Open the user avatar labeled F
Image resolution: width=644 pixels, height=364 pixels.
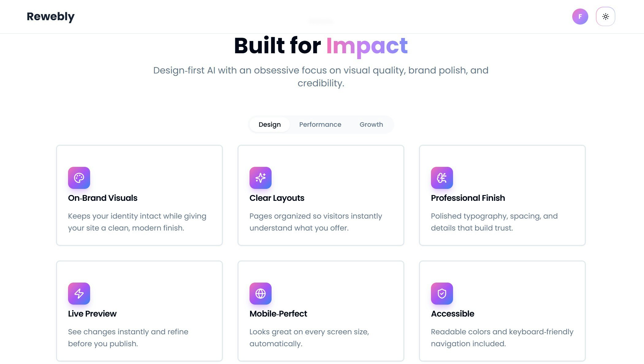580,17
